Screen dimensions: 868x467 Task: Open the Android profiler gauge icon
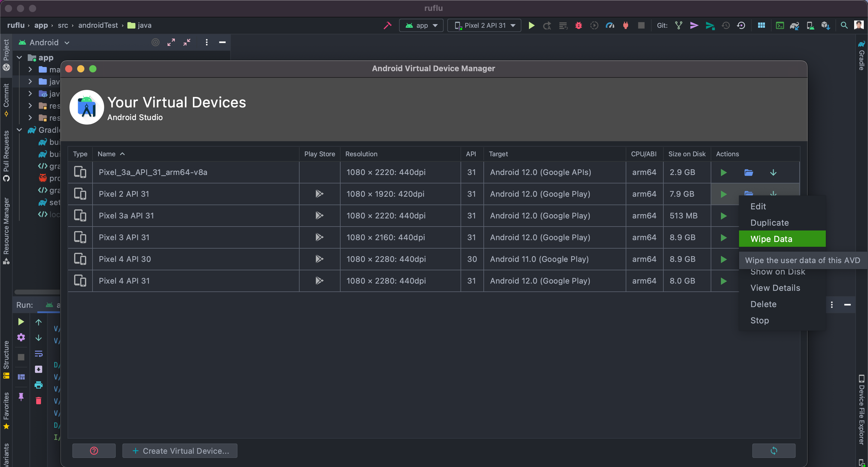tap(610, 25)
